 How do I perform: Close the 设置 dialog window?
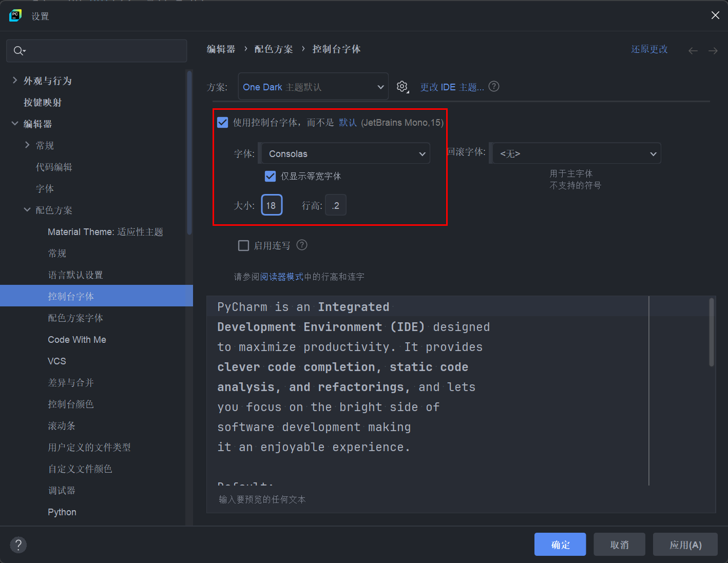click(715, 15)
